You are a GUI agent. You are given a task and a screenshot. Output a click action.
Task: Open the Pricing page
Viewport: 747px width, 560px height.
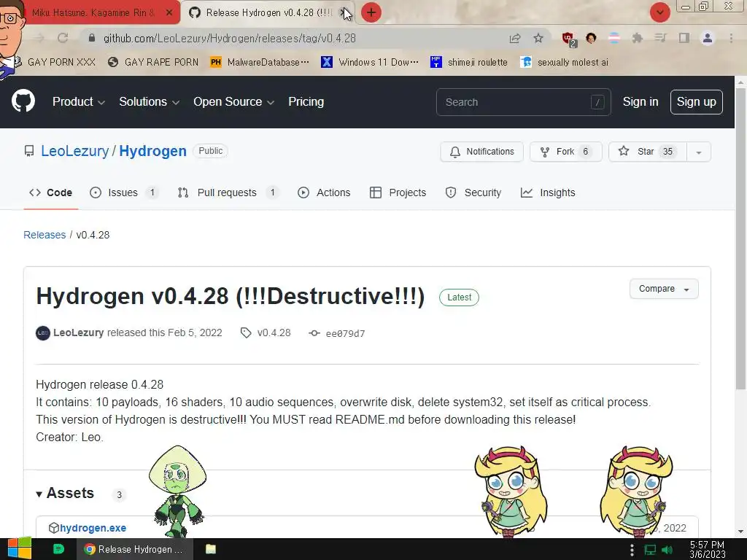tap(306, 102)
